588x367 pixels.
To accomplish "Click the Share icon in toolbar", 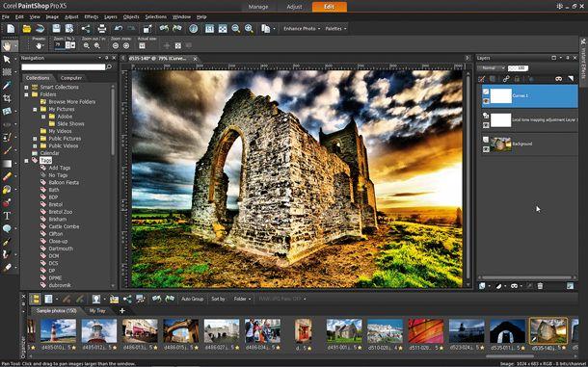I will (86, 29).
